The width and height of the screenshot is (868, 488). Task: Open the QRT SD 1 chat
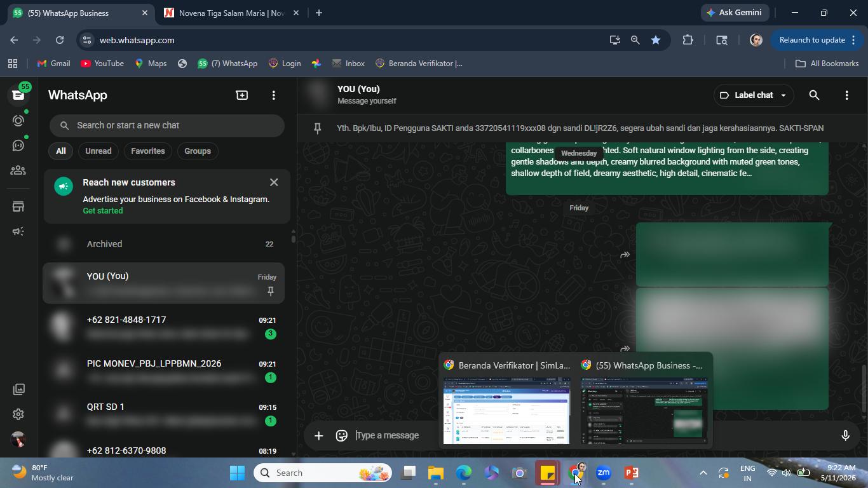[164, 414]
